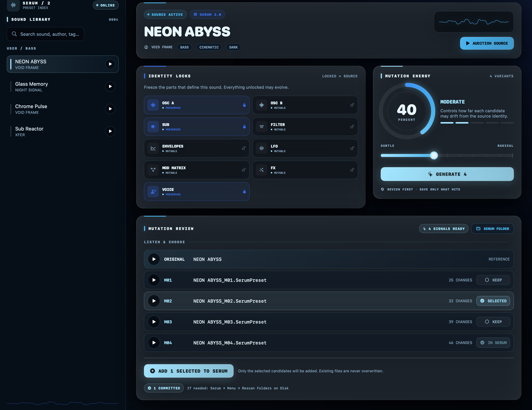Play the M03 mutation candidate
This screenshot has width=532, height=410.
(154, 322)
